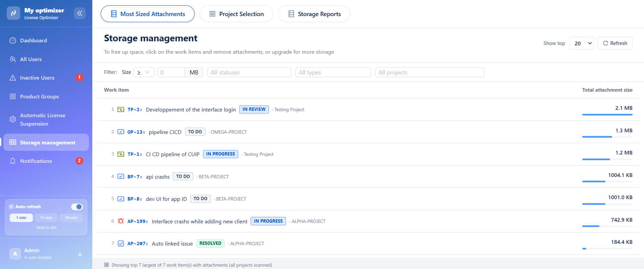Screen dimensions: 644x269
Task: Open All Users from the sidebar
Action: pos(46,59)
